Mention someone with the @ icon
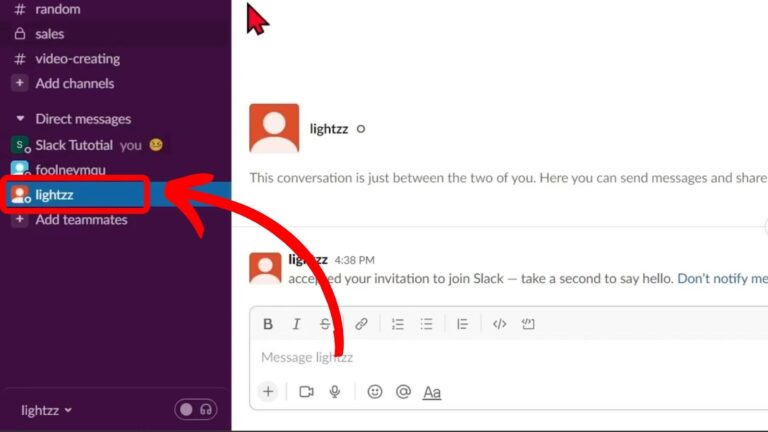 click(x=403, y=392)
